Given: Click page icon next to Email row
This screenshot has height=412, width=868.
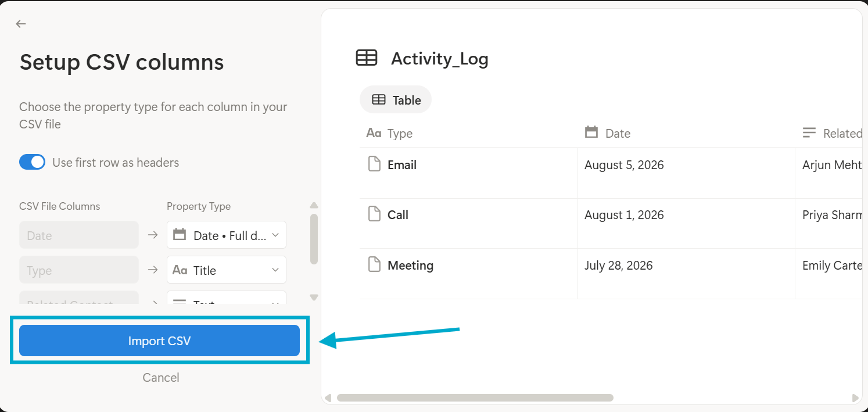Looking at the screenshot, I should [x=375, y=164].
